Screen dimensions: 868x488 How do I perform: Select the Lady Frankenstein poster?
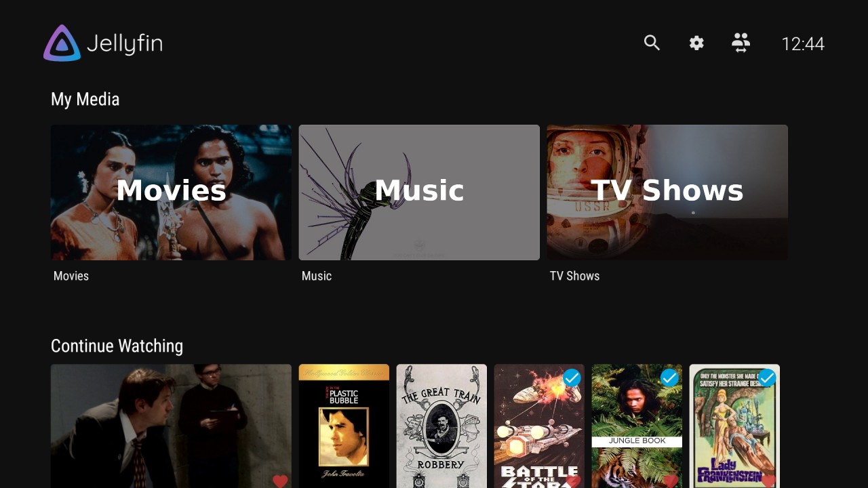click(x=734, y=426)
